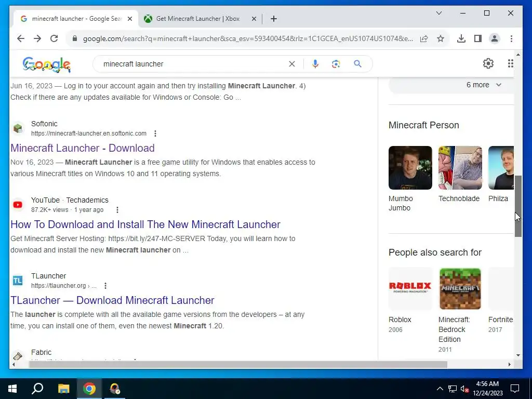
Task: Expand the '6 more' list
Action: (x=484, y=85)
